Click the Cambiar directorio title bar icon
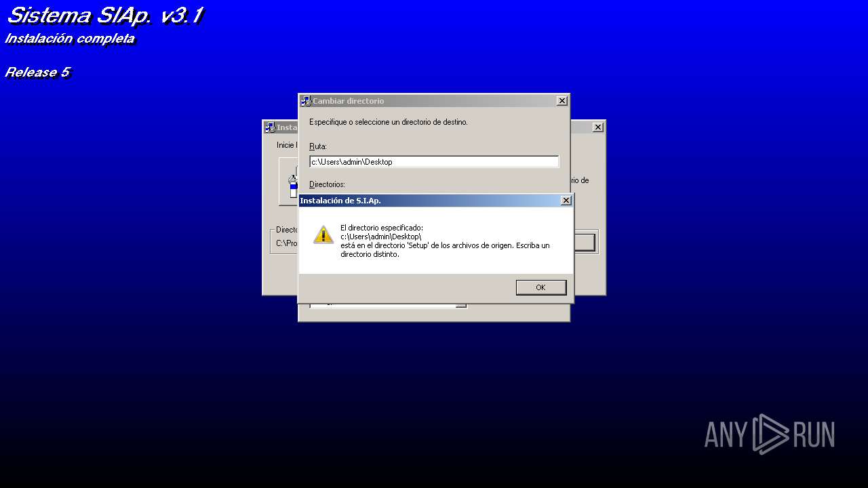 [x=306, y=101]
